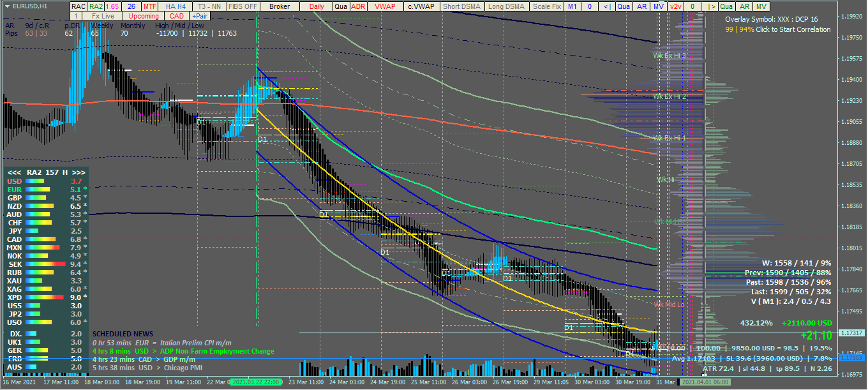Screen dimensions: 868x390
Task: Click the blue M1 timeframe button
Action: (572, 6)
